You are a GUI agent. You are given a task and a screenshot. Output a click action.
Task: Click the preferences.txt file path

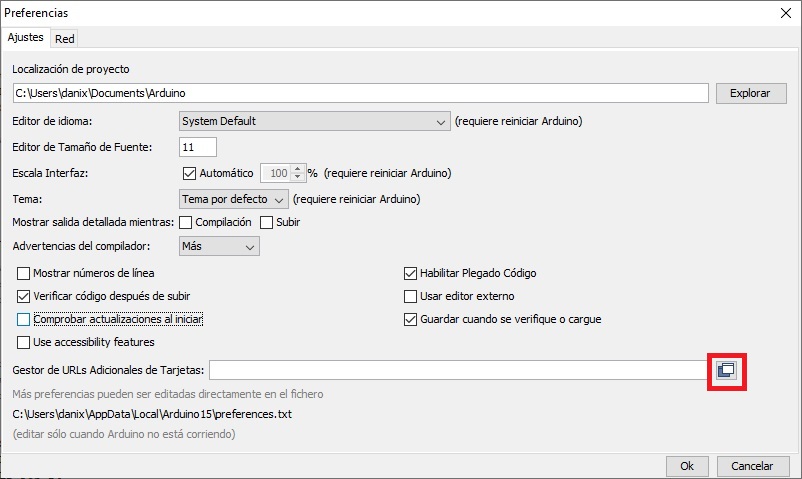click(x=152, y=414)
